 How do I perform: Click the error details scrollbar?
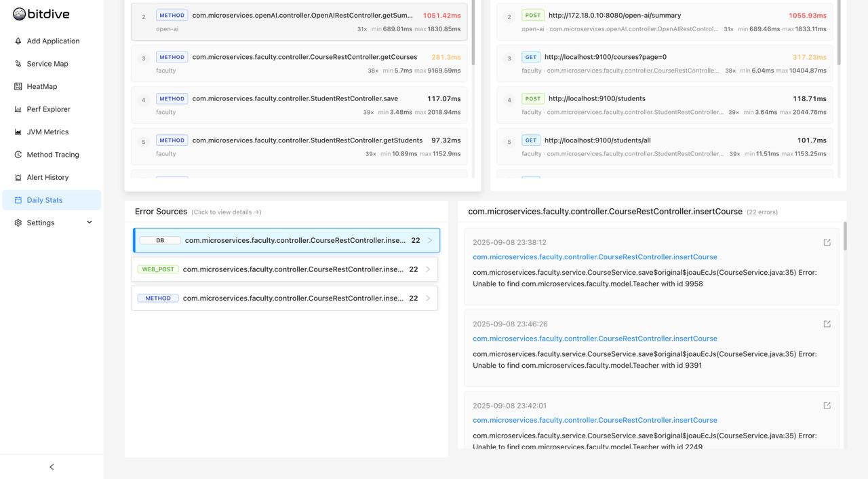click(844, 235)
